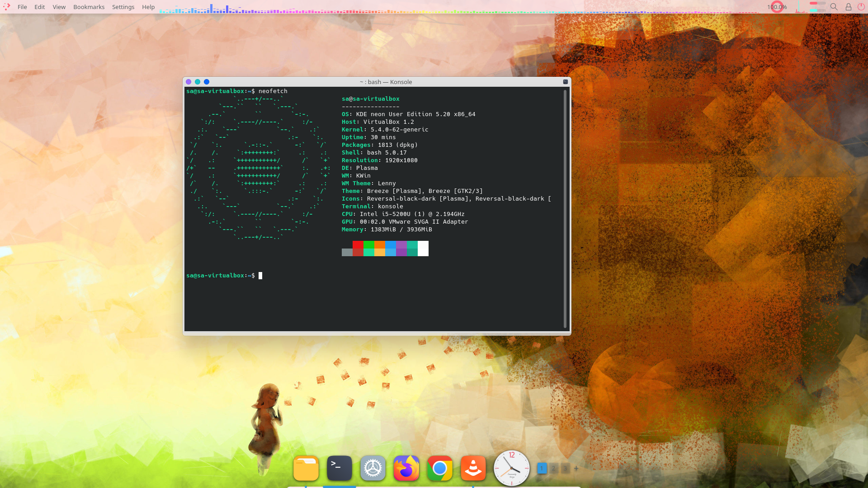Viewport: 868px width, 488px height.
Task: Open the Bookmarks menu
Action: (89, 7)
